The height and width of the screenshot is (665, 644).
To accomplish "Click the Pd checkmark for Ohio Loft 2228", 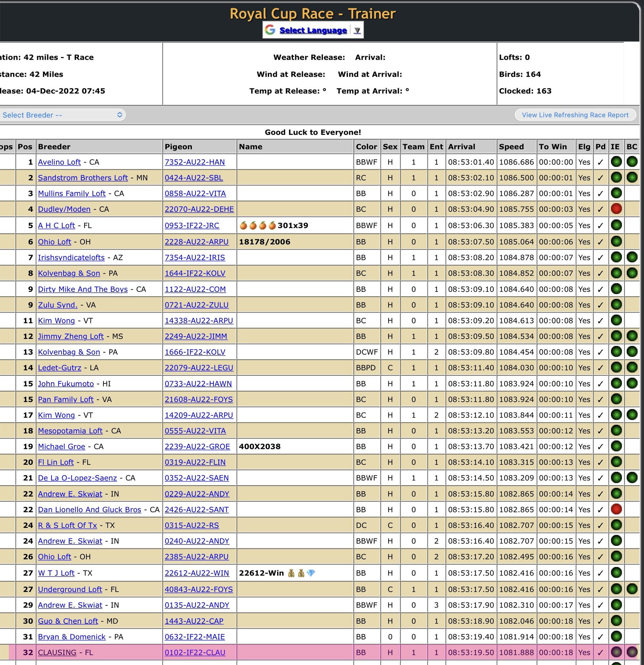I will pyautogui.click(x=600, y=242).
